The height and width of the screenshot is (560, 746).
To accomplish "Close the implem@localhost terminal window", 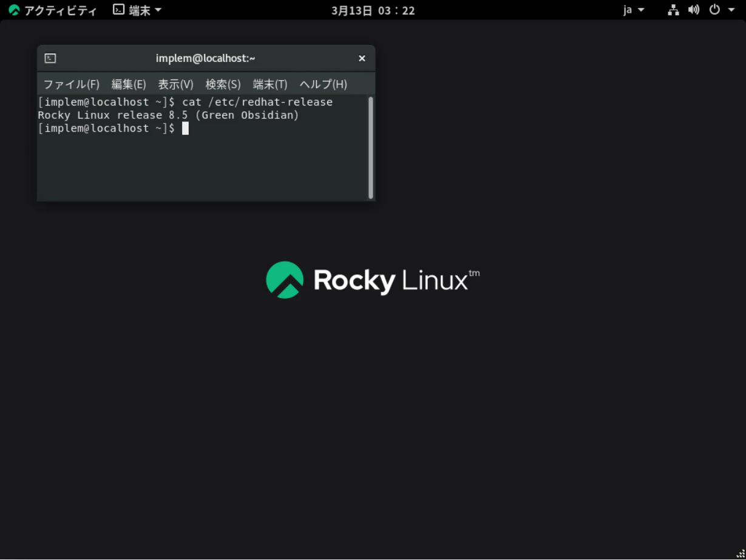I will [x=362, y=58].
